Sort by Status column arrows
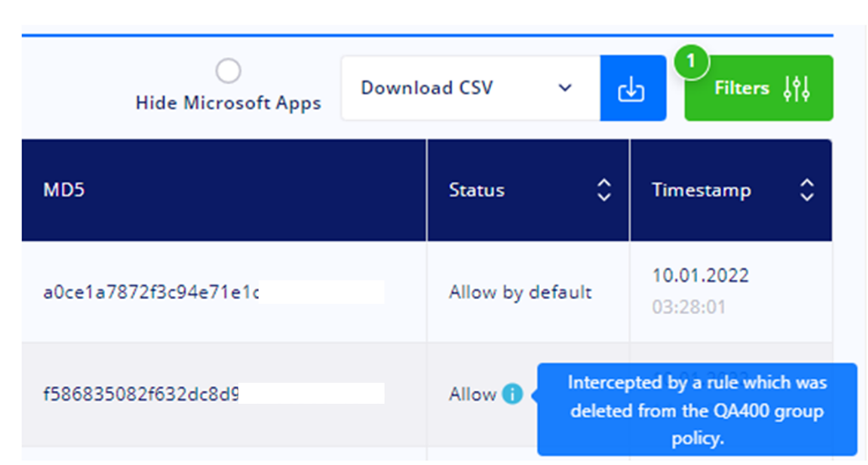Image resolution: width=868 pixels, height=465 pixels. pos(604,190)
